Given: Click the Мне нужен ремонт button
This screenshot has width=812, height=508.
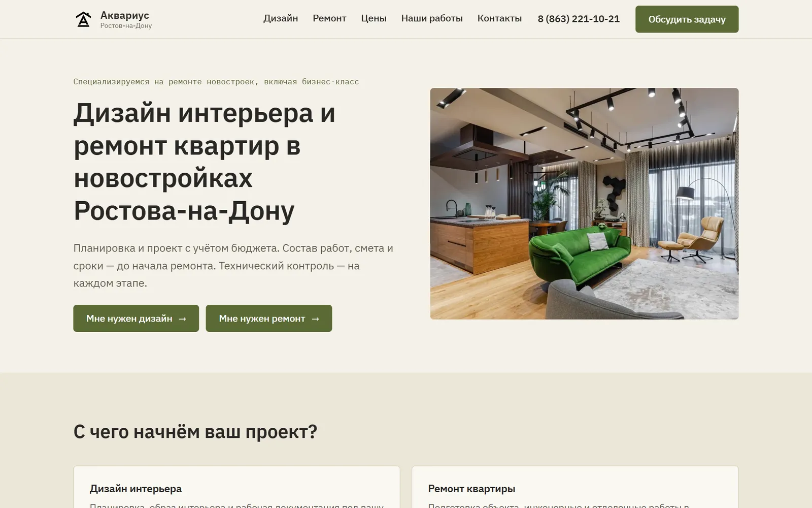Looking at the screenshot, I should click(269, 319).
